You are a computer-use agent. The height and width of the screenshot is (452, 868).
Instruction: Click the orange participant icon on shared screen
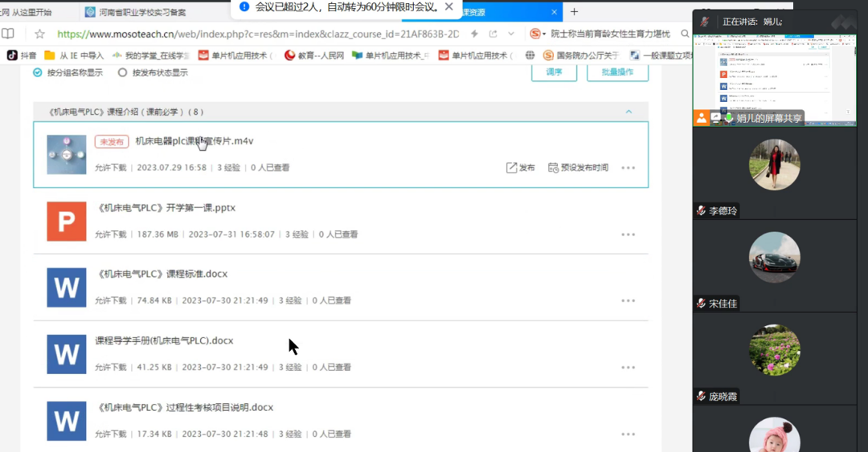pyautogui.click(x=702, y=118)
